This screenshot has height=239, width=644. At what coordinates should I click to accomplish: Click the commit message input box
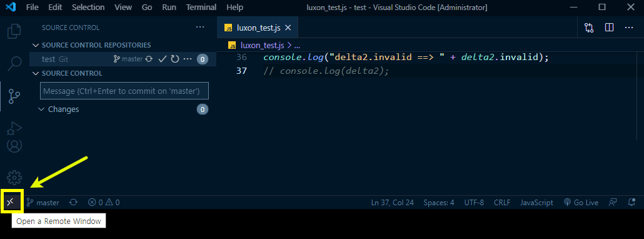(124, 91)
